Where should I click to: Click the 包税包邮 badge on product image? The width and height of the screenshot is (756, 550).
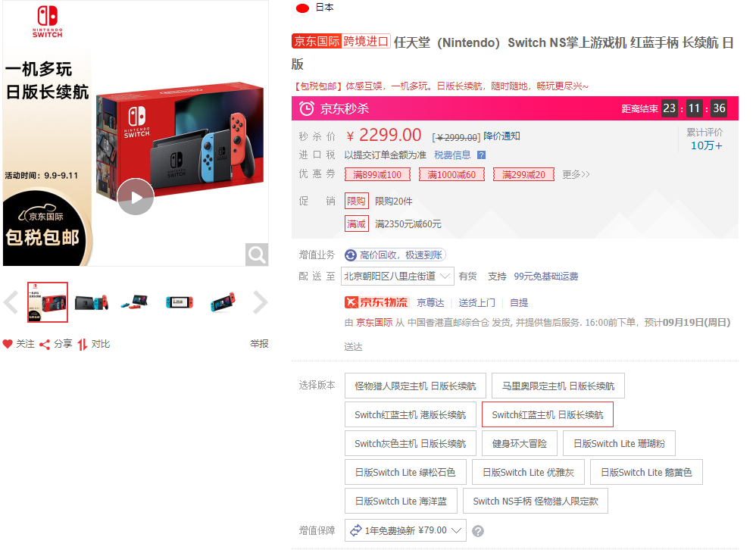42,237
